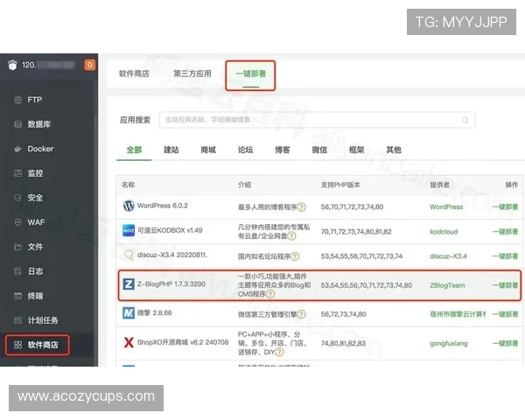Click the help icon after 最多人用的博客程序
The width and height of the screenshot is (525, 420).
[x=301, y=207]
